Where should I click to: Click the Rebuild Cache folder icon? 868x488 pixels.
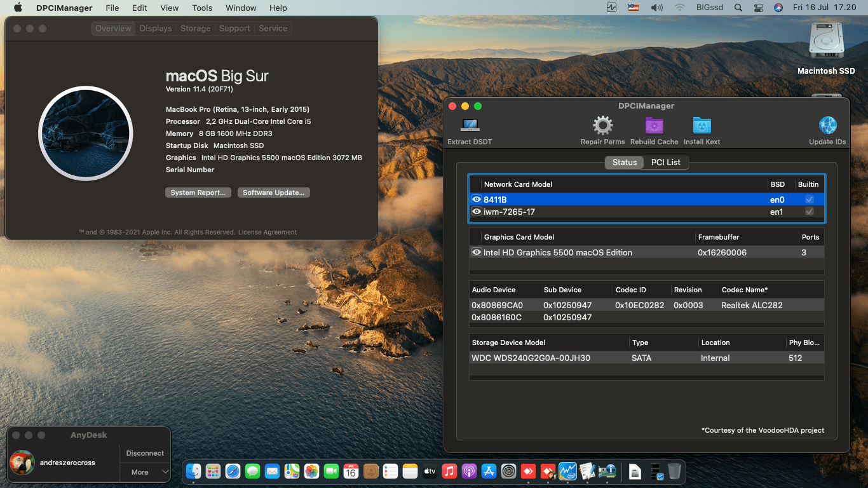[654, 125]
